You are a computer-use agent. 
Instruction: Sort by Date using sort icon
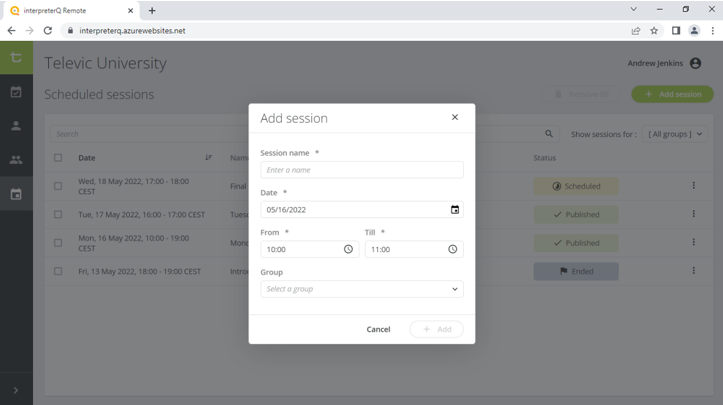(x=208, y=158)
